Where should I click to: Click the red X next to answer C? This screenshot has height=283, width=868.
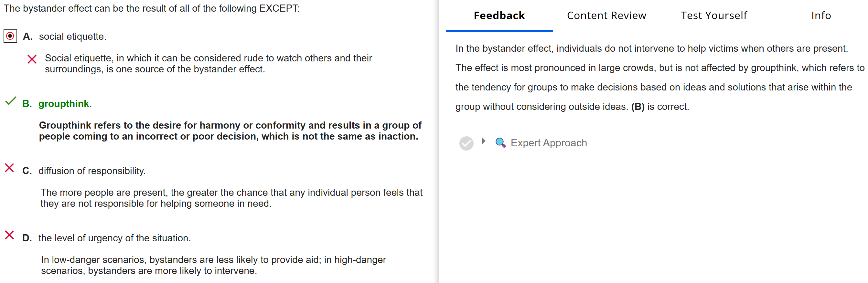coord(9,168)
